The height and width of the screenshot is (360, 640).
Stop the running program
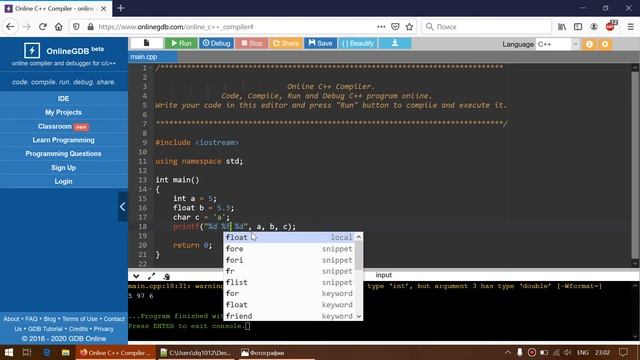point(251,43)
